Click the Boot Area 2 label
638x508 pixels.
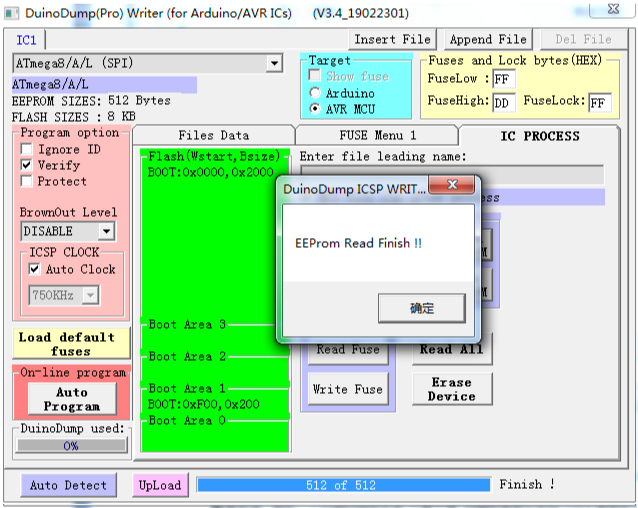coord(187,356)
